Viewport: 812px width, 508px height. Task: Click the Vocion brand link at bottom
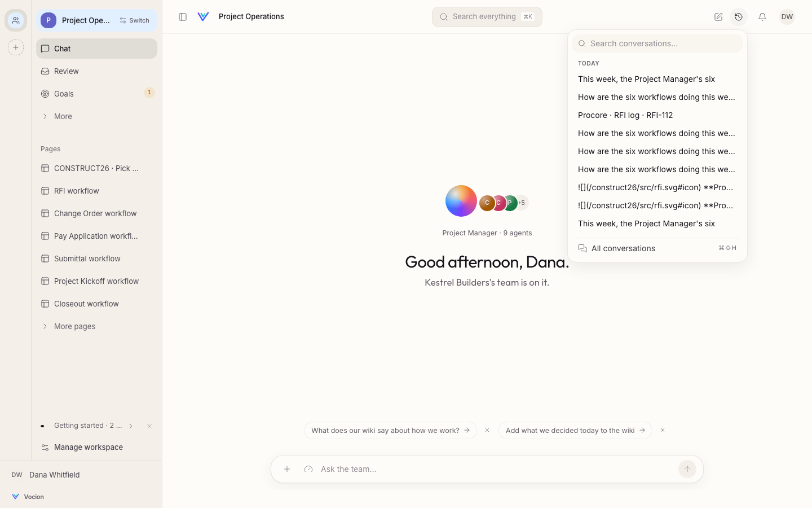click(x=28, y=497)
